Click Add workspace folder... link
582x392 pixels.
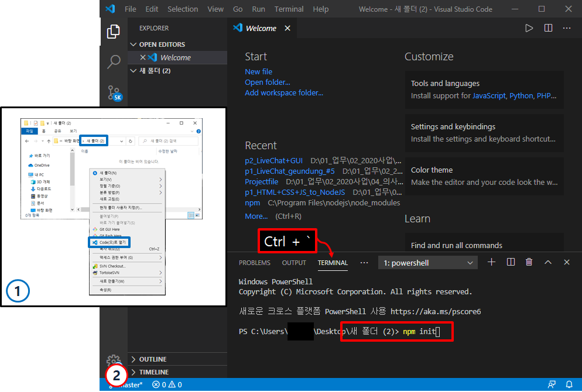pos(284,92)
